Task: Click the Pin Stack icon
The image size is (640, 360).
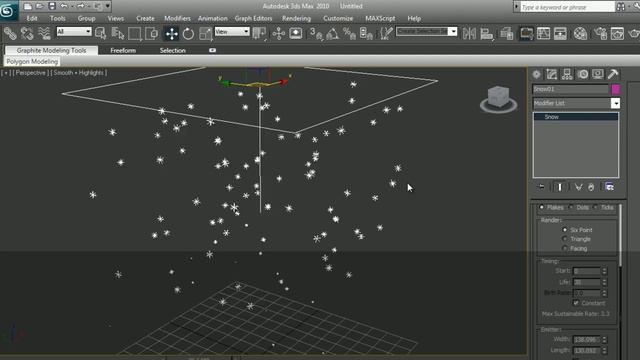Action: (541, 187)
